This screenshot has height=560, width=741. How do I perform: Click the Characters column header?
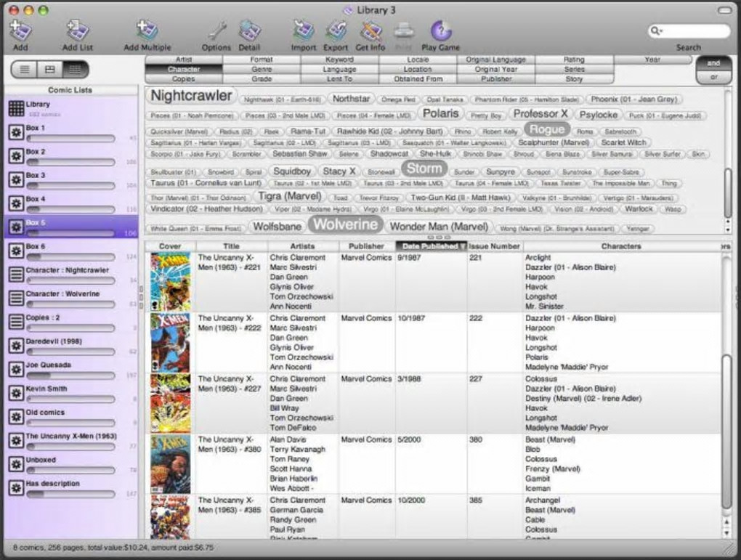tap(621, 246)
